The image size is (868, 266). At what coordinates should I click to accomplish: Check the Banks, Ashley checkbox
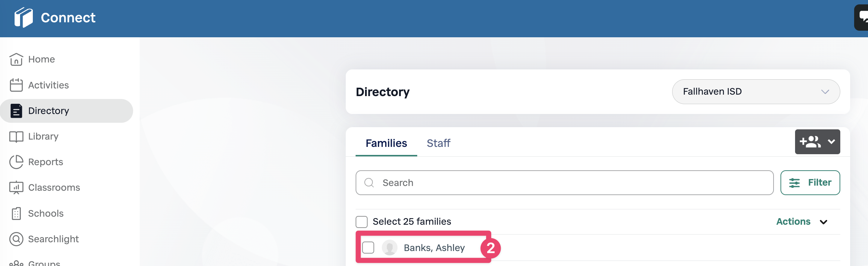click(368, 248)
